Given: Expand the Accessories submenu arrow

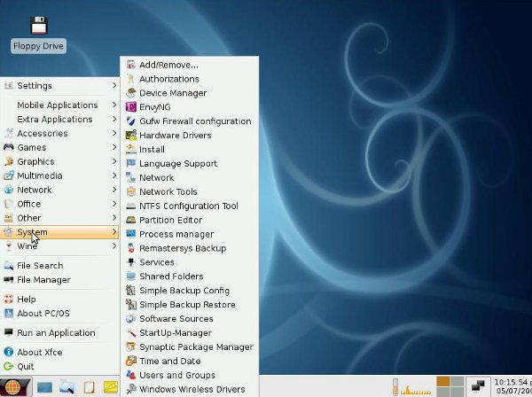Looking at the screenshot, I should pyautogui.click(x=114, y=133).
